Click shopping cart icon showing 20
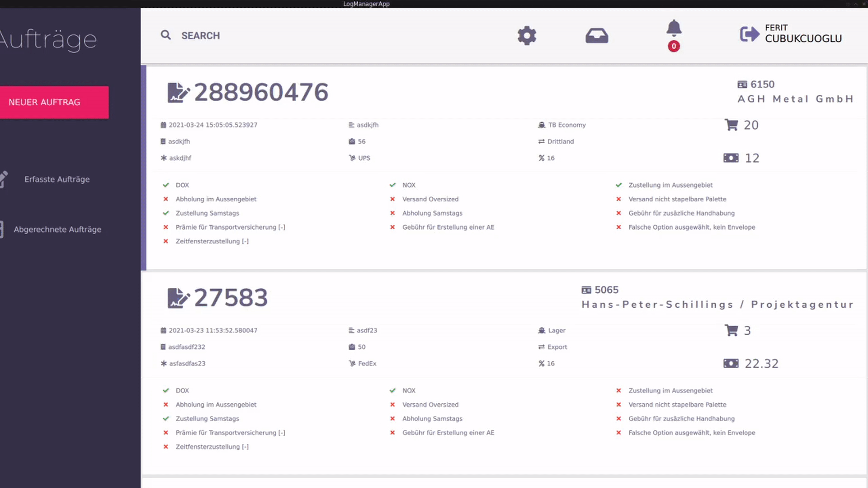Viewport: 868px width, 488px height. (731, 125)
